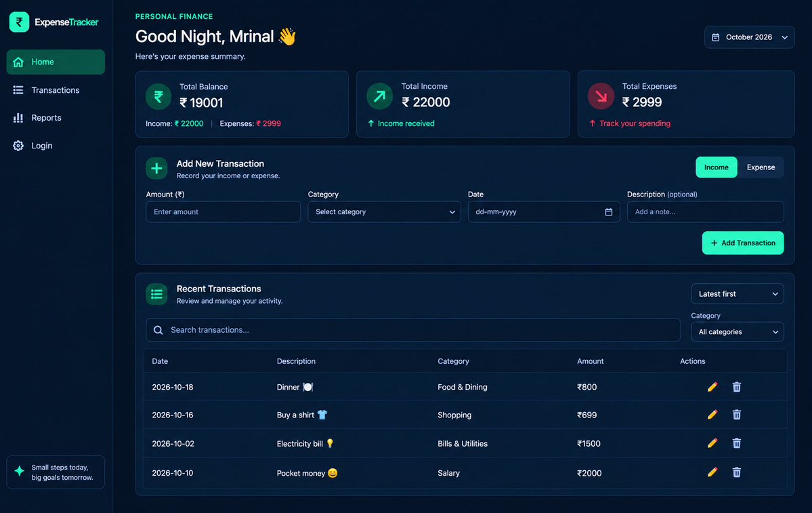Click the dd-mm-yyyy date field
Screen dimensions: 812x513
tap(544, 212)
